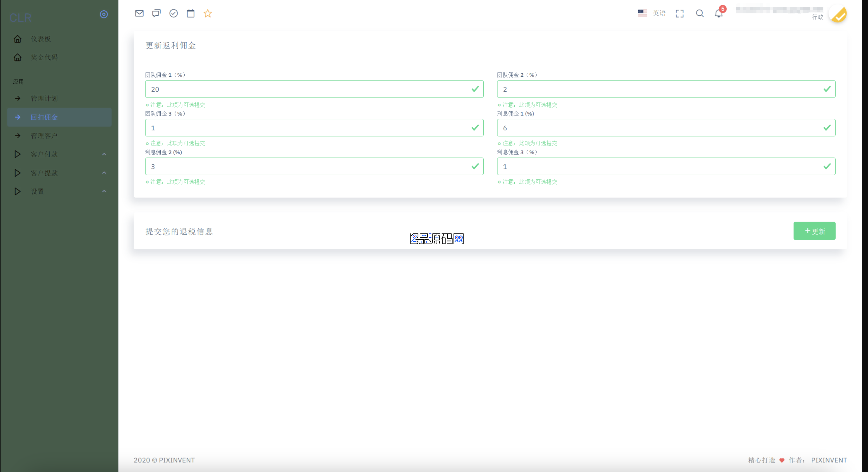Click home icon beside 奖金代码

pyautogui.click(x=18, y=57)
